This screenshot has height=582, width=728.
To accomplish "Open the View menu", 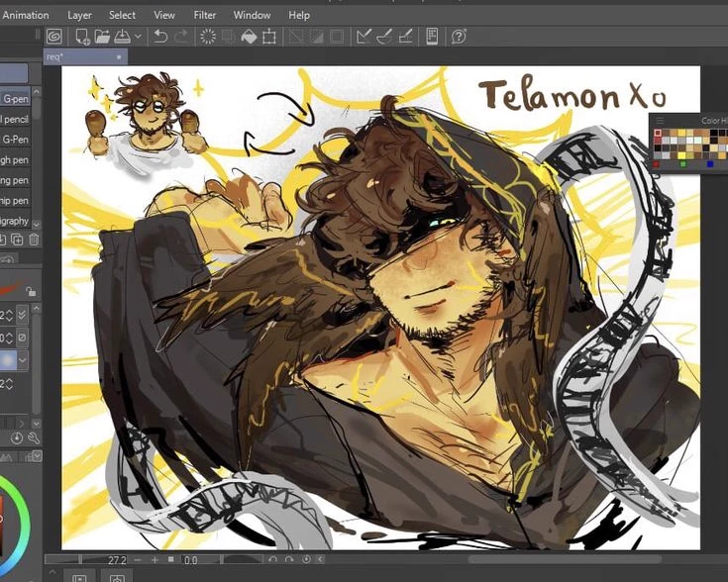I will [164, 15].
